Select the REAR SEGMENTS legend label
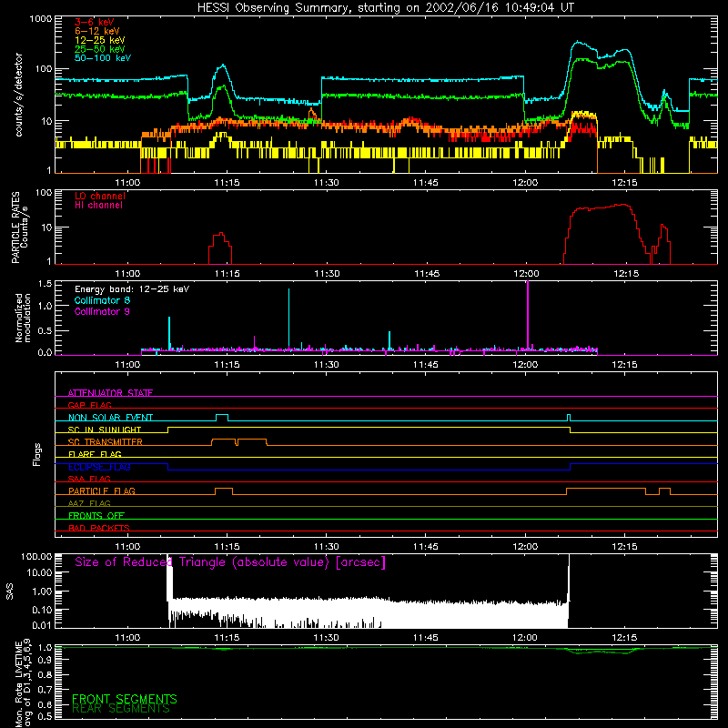728x728 pixels. pyautogui.click(x=121, y=709)
